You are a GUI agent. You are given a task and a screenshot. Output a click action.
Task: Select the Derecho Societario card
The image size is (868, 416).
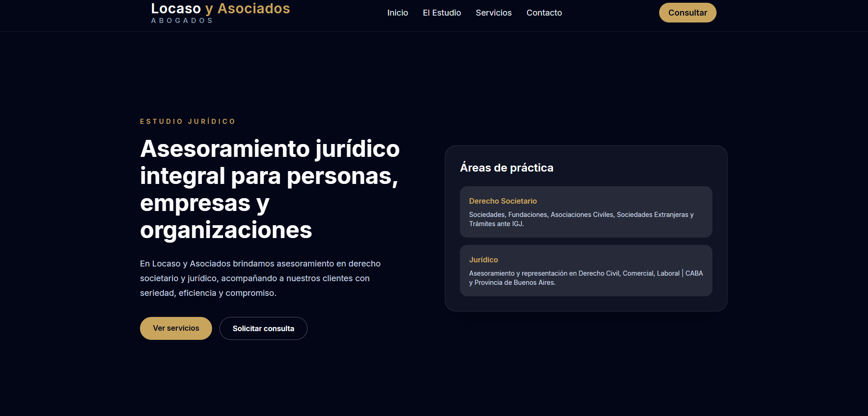tap(586, 212)
